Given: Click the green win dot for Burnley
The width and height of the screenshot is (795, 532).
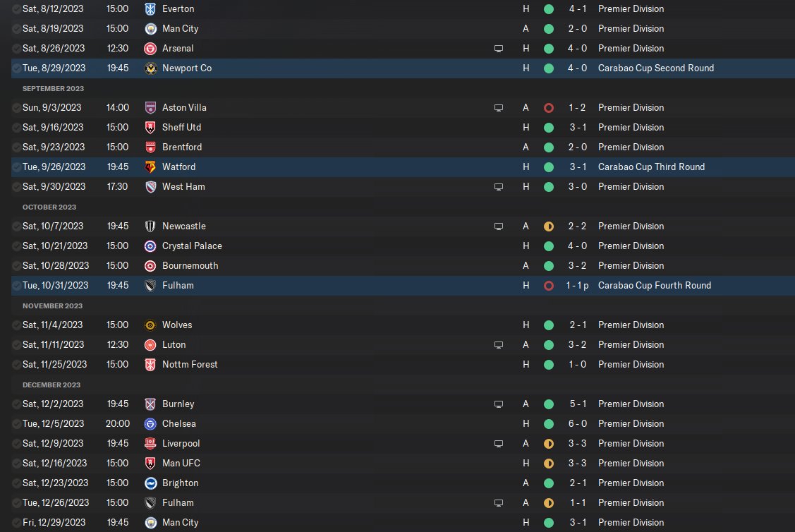Looking at the screenshot, I should [x=549, y=404].
